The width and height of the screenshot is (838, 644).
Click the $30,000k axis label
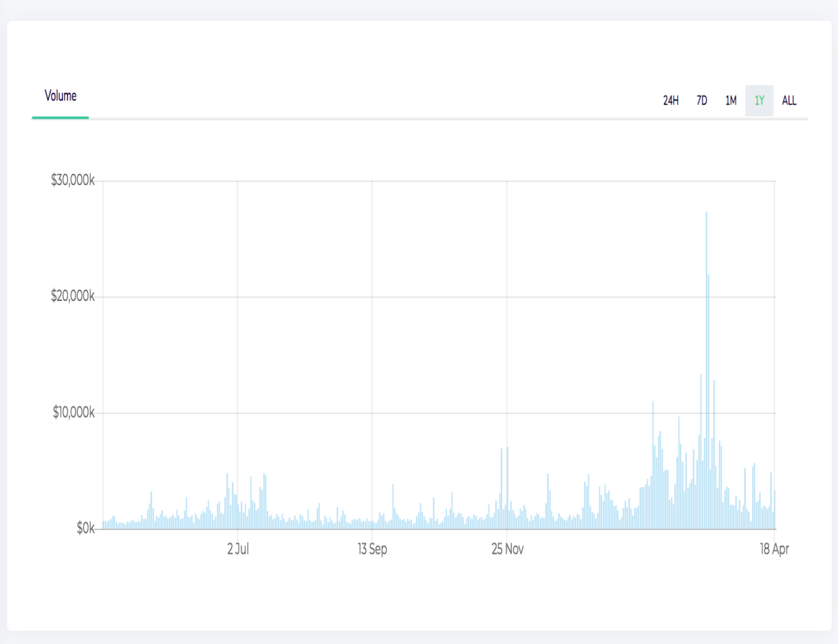pyautogui.click(x=73, y=181)
